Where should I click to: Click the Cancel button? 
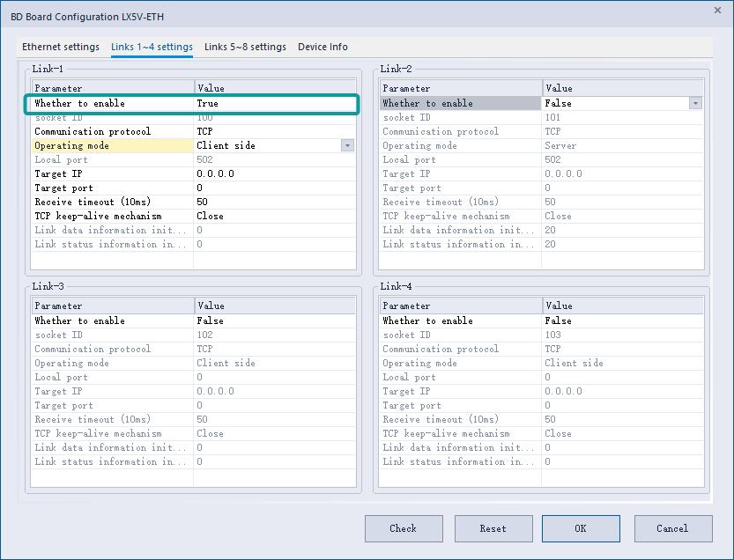tap(672, 528)
